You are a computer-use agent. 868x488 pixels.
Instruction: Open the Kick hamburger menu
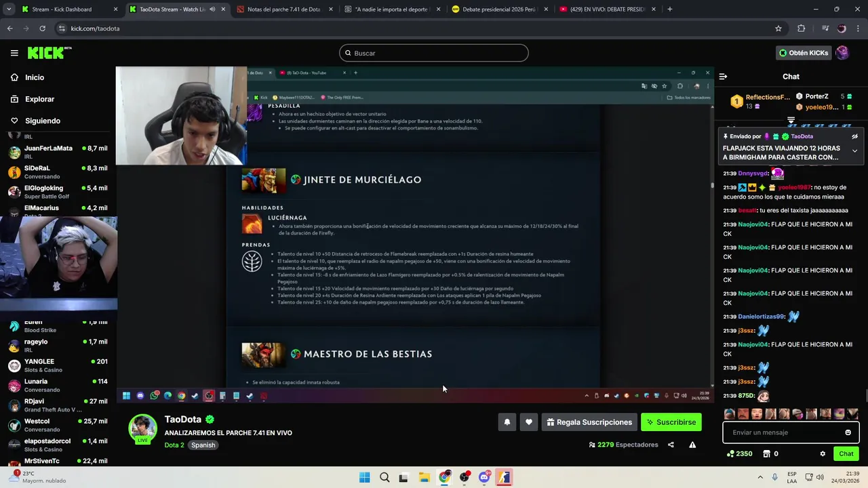(14, 53)
